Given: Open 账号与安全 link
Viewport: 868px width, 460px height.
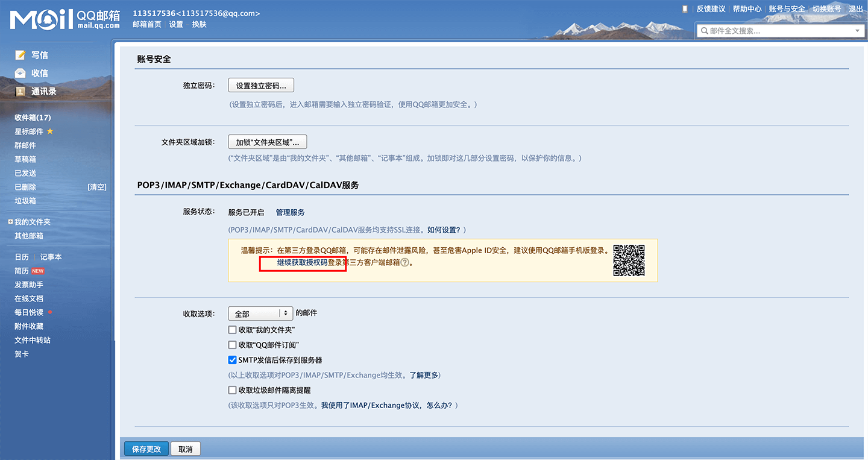Looking at the screenshot, I should coord(787,9).
